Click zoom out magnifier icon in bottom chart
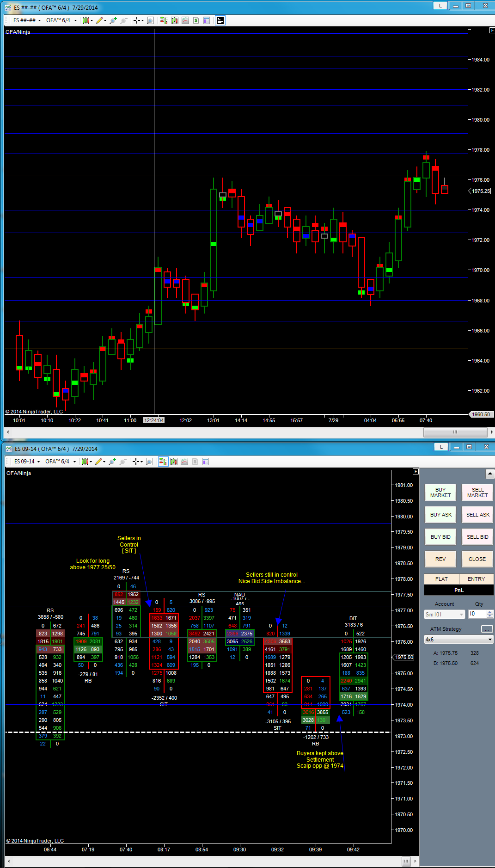This screenshot has height=868, width=495. pos(123,462)
